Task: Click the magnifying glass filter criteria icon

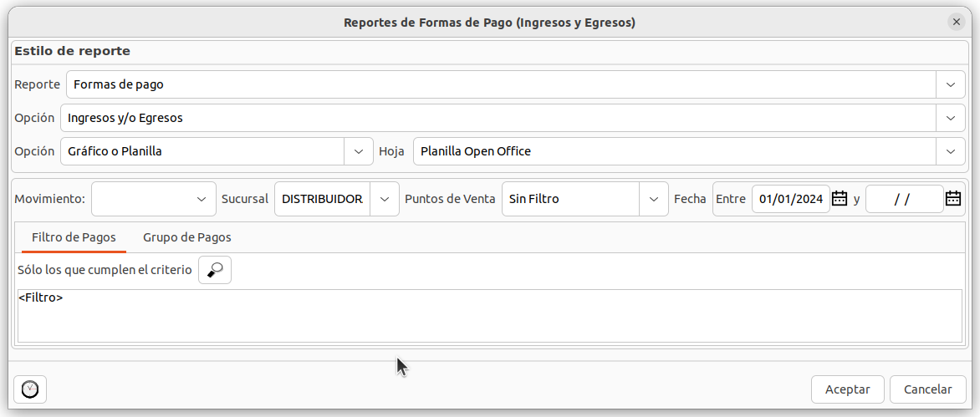Action: click(x=215, y=270)
